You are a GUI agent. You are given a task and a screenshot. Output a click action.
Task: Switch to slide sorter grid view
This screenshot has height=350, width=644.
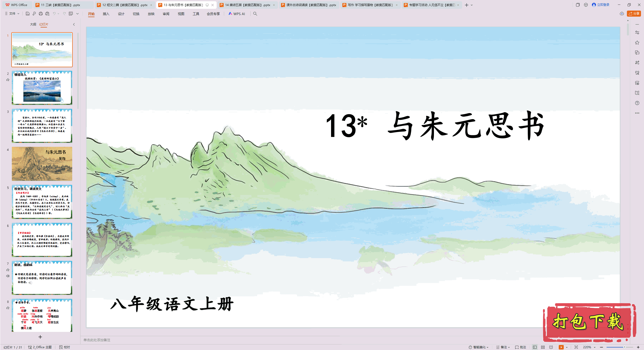[543, 347]
